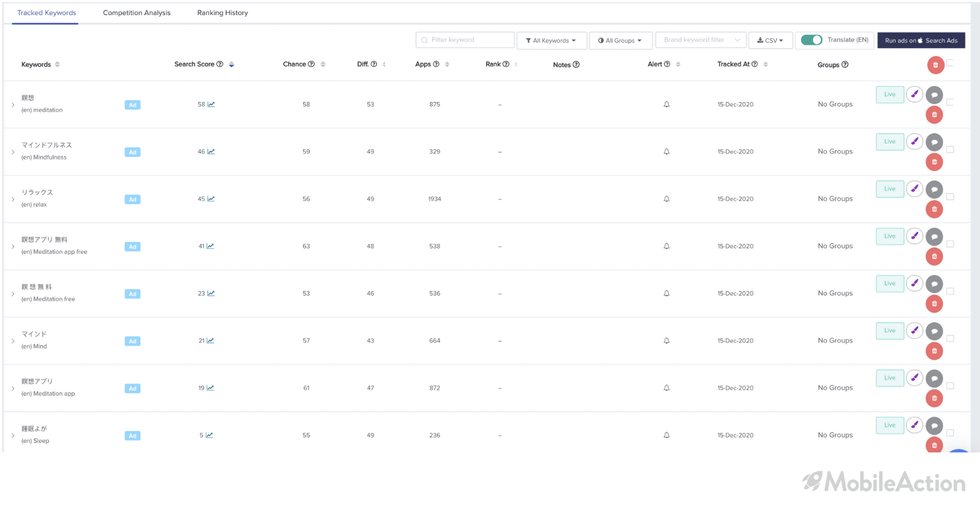Select the Mind row checkbox
Viewport: 980px width, 520px height.
click(950, 338)
